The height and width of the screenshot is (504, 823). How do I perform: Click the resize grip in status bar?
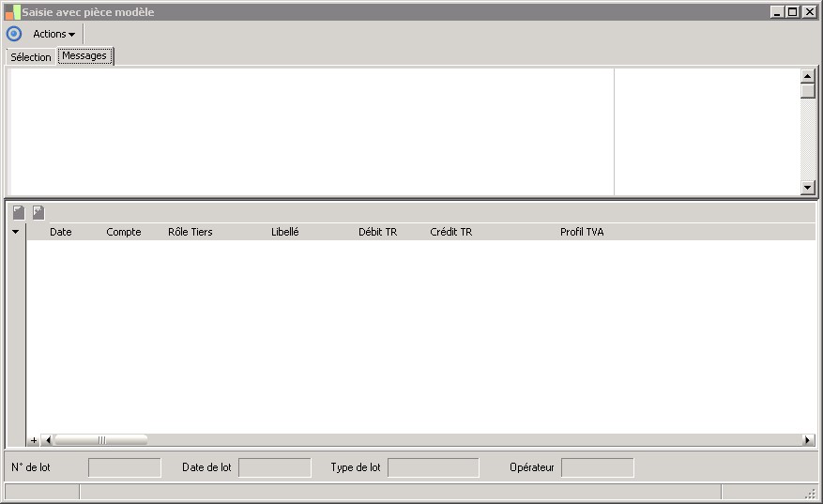coord(812,493)
